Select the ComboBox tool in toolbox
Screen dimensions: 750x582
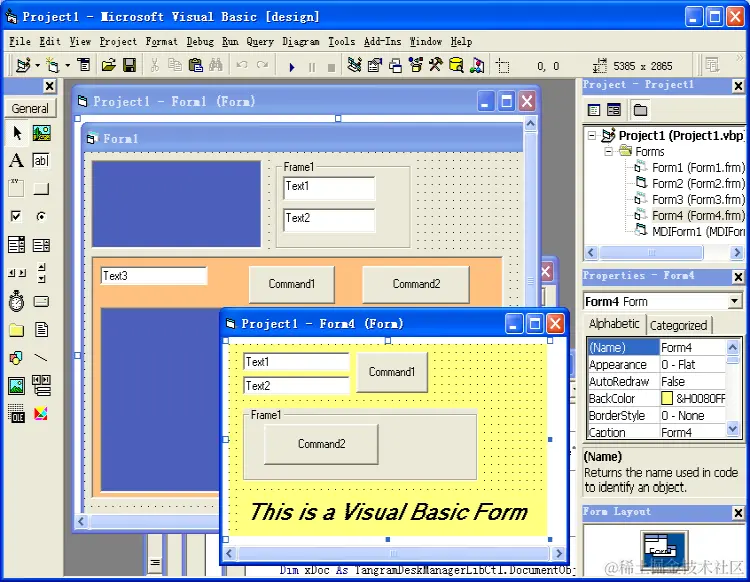point(17,245)
